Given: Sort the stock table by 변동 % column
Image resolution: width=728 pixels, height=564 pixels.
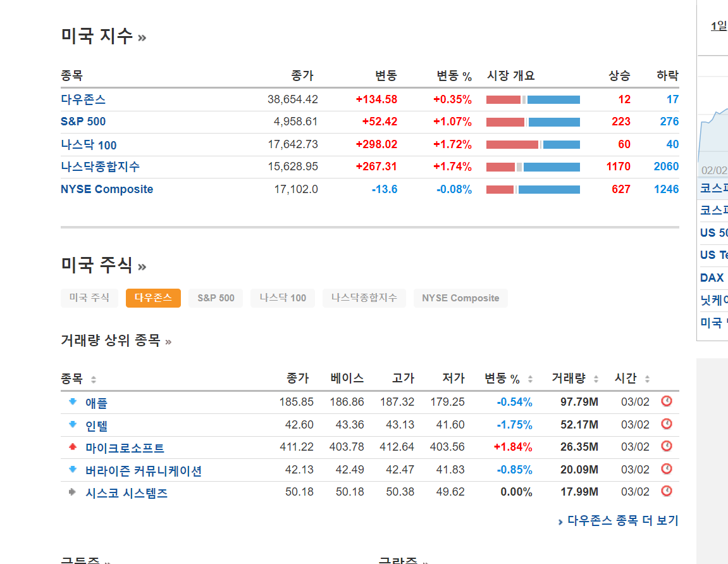Looking at the screenshot, I should [530, 379].
